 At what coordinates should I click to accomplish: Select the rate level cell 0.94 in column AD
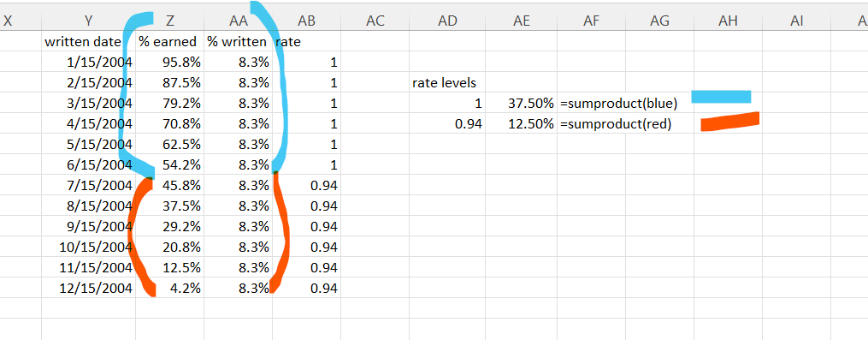[x=447, y=123]
